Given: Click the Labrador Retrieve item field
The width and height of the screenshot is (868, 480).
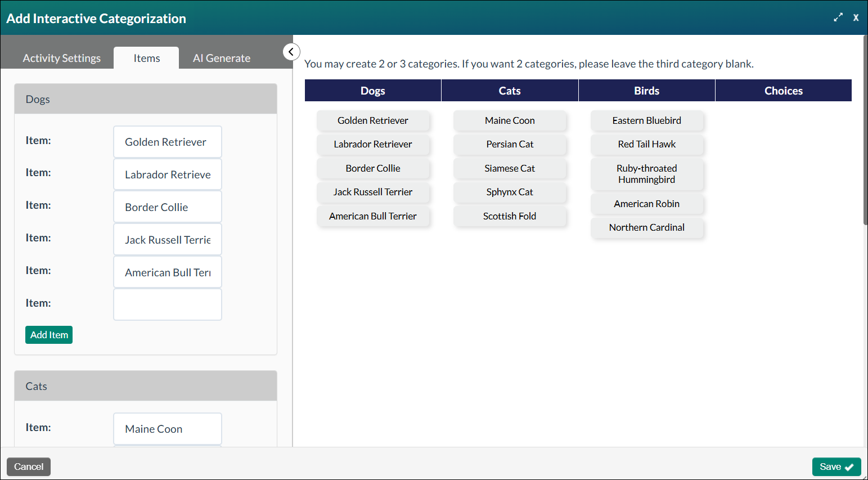Looking at the screenshot, I should pyautogui.click(x=167, y=174).
